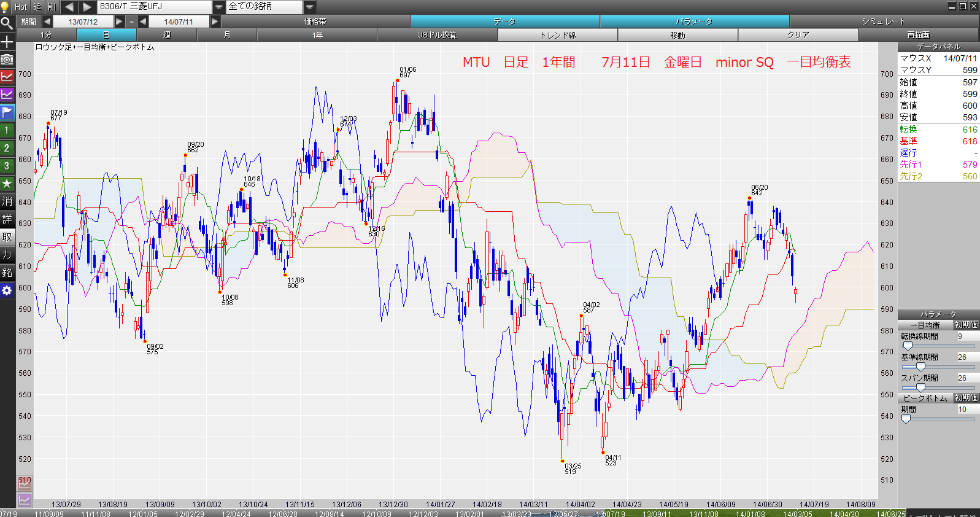Click the Hot button
This screenshot has width=980, height=517.
pos(21,7)
